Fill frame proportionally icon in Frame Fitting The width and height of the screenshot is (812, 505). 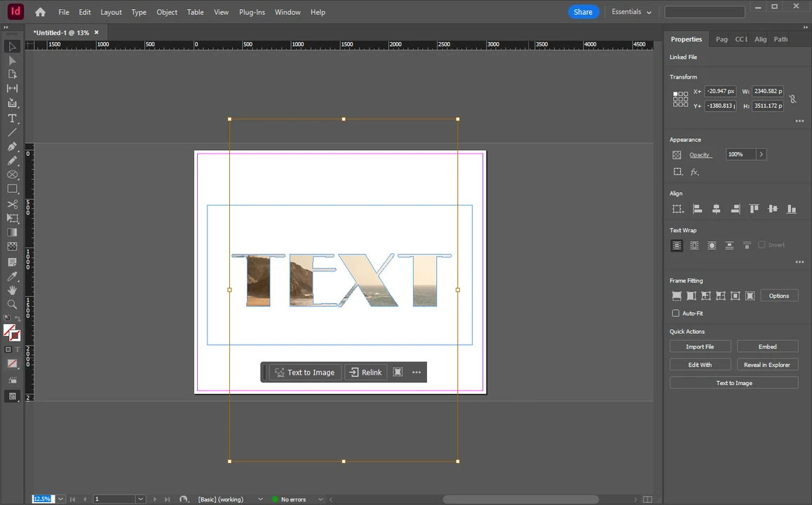[x=677, y=296]
